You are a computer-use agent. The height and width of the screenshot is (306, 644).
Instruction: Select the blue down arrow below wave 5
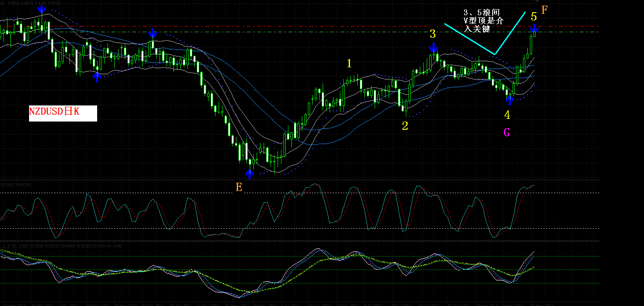534,30
